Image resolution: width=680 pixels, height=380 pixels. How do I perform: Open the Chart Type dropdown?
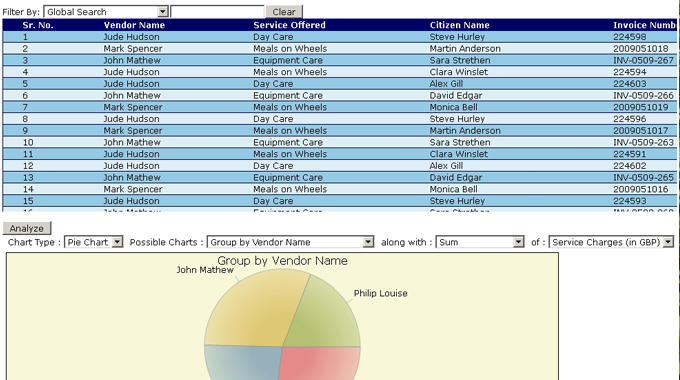(x=93, y=242)
